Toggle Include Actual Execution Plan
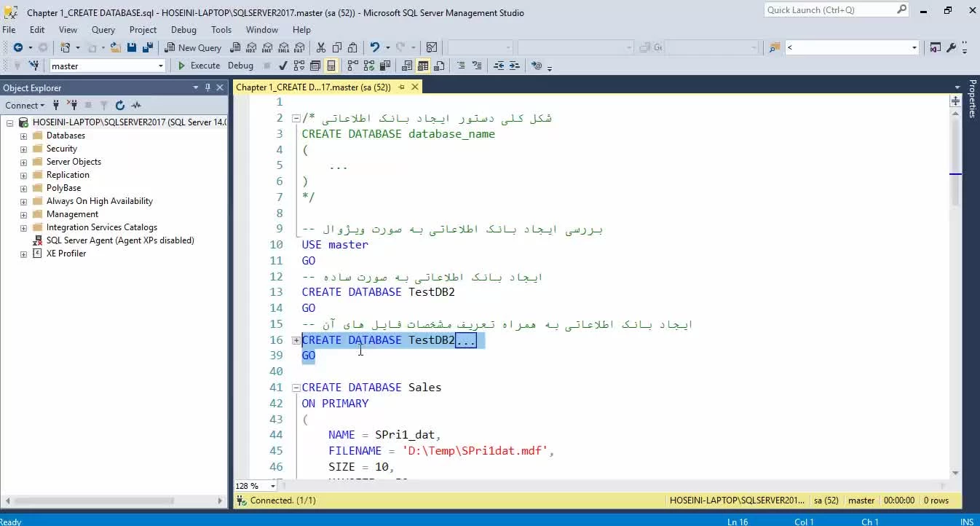980x526 pixels. click(352, 66)
